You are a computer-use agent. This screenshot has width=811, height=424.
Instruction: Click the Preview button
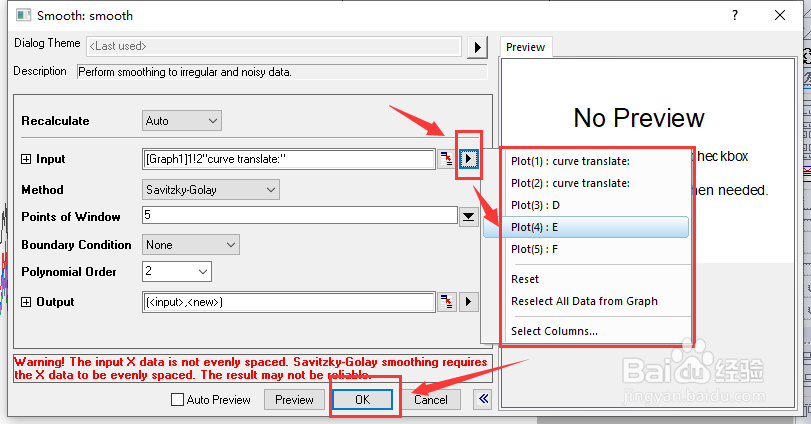(x=294, y=399)
